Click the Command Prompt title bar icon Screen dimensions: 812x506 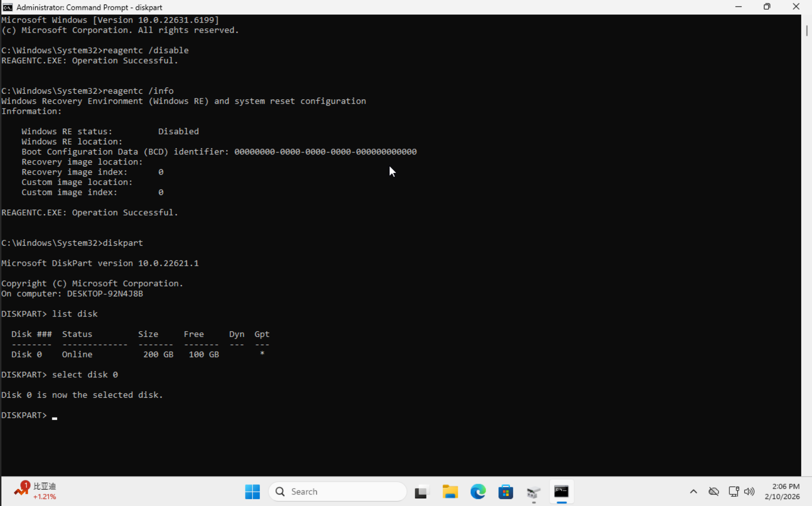click(x=7, y=7)
